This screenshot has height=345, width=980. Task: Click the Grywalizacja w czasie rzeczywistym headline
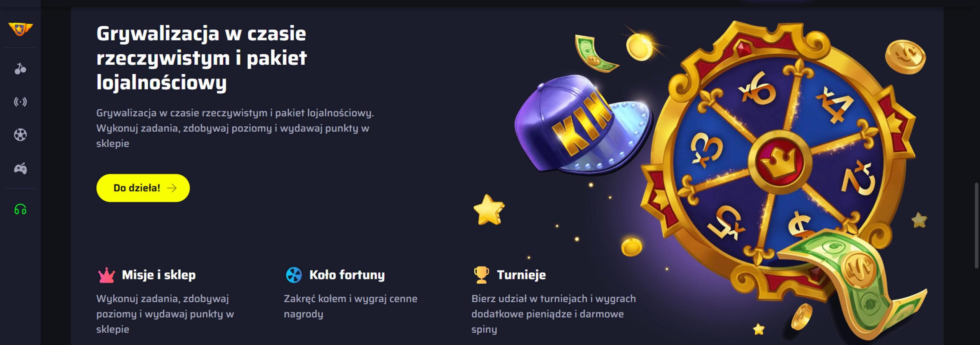201,58
